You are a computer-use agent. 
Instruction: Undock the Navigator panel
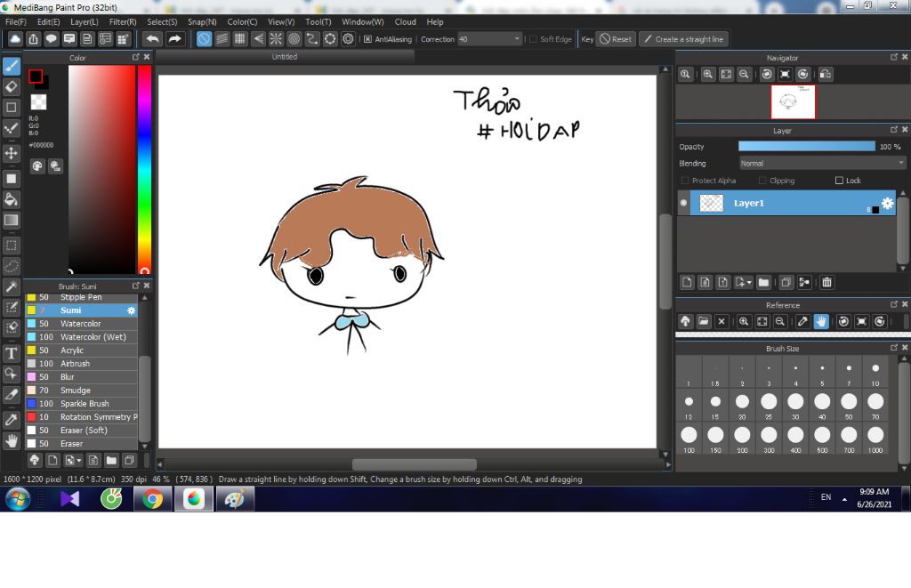[x=893, y=57]
